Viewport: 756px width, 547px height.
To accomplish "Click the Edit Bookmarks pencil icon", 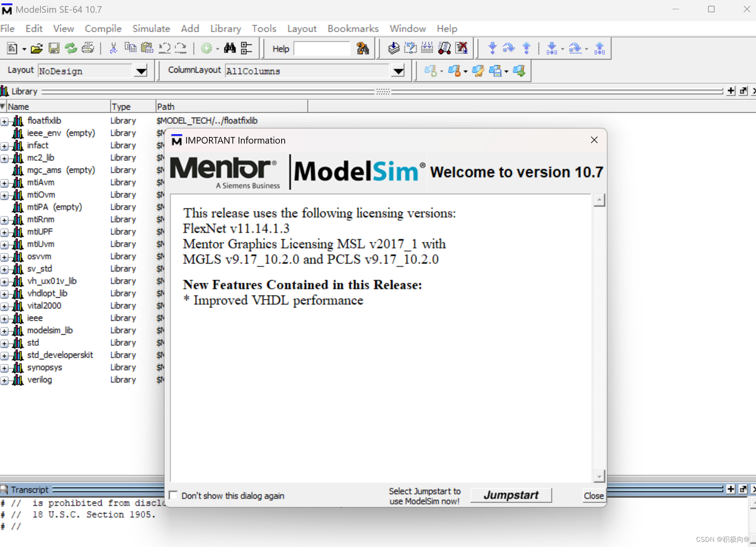I will click(478, 71).
